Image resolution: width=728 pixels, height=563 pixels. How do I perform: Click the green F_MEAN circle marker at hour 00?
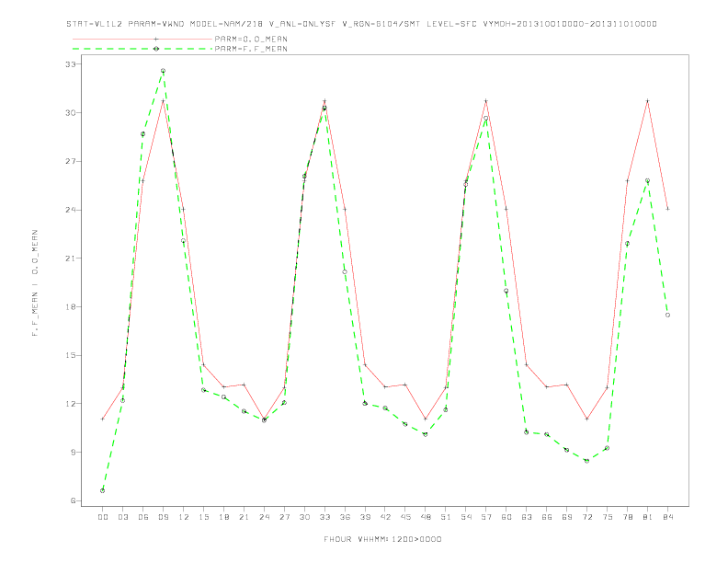point(103,490)
